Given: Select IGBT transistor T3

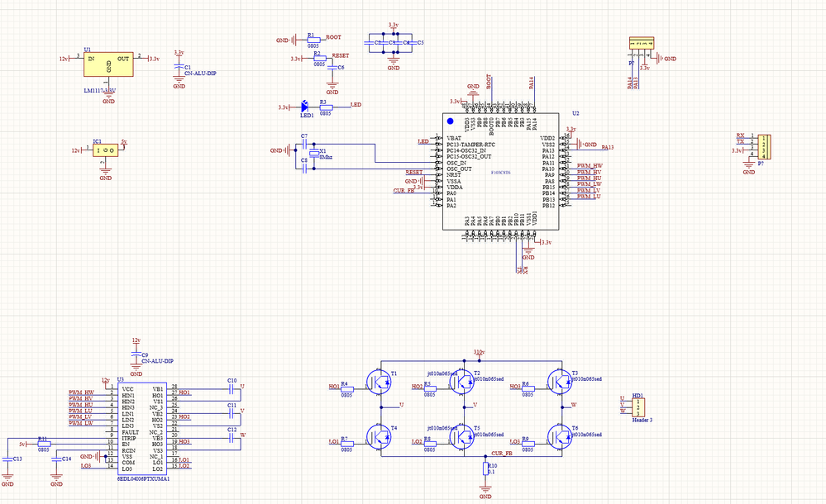Looking at the screenshot, I should (x=560, y=383).
